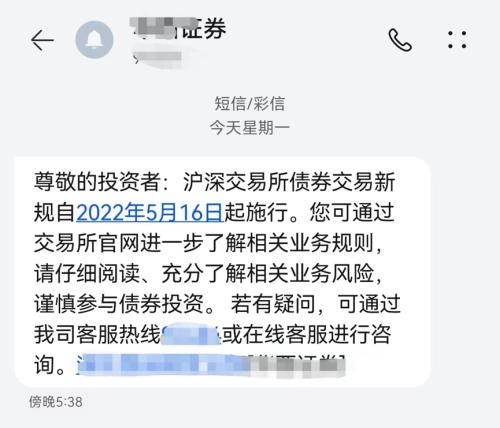Tap the blurred 客服热线 phone number link
The height and width of the screenshot is (428, 500).
click(191, 334)
